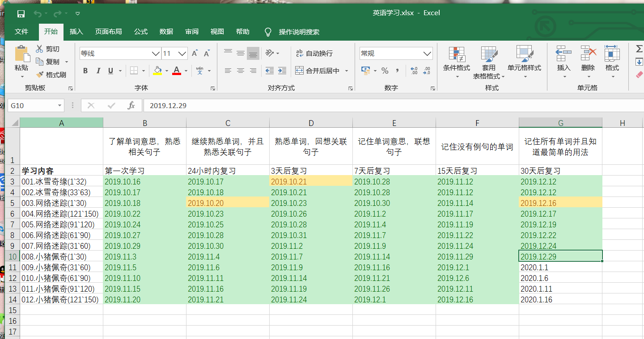
Task: Toggle Bold formatting
Action: [85, 71]
